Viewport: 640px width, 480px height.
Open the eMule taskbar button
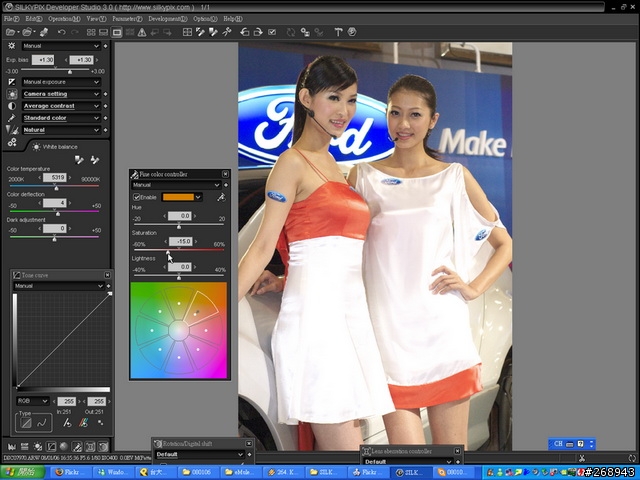point(240,472)
